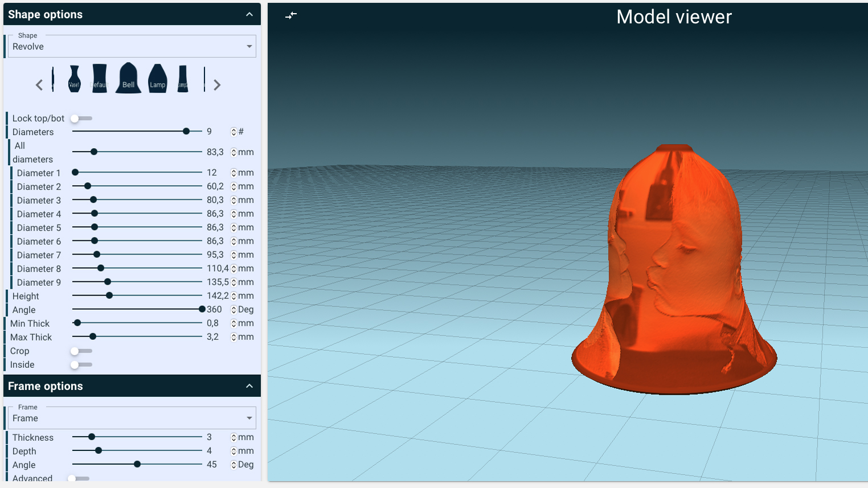Pick the Bell shape preset
Image resolution: width=868 pixels, height=488 pixels.
(128, 78)
